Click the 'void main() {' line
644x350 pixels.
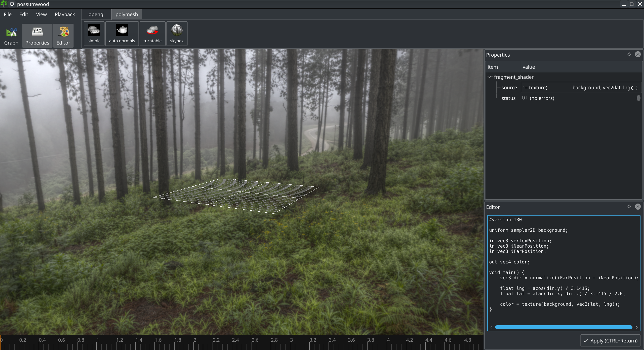tap(507, 273)
